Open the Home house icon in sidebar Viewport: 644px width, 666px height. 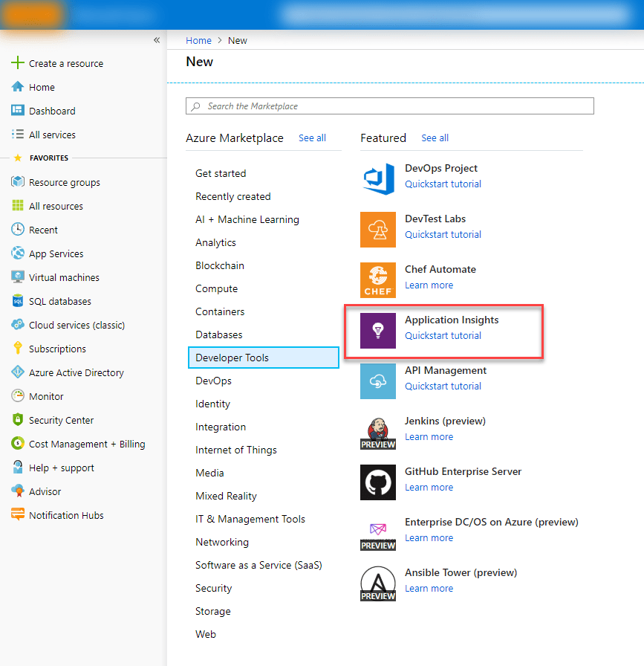pos(17,87)
